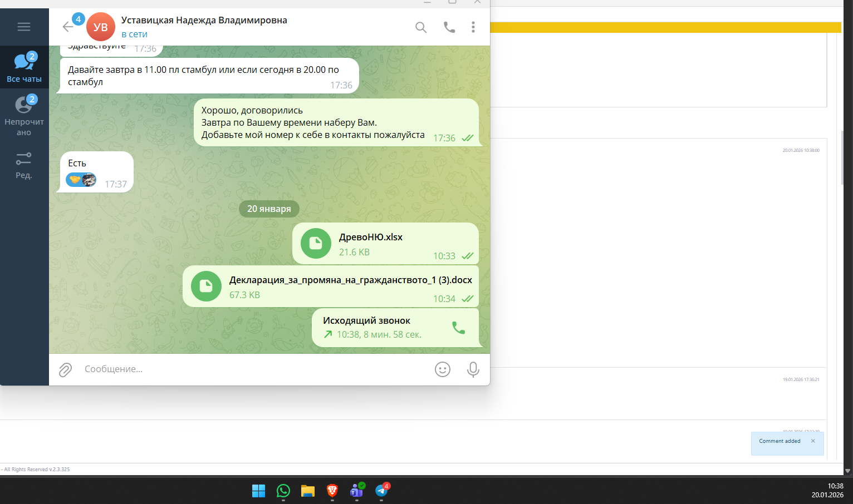
Task: Click the reaction emojis under Есть message
Action: coord(81,180)
